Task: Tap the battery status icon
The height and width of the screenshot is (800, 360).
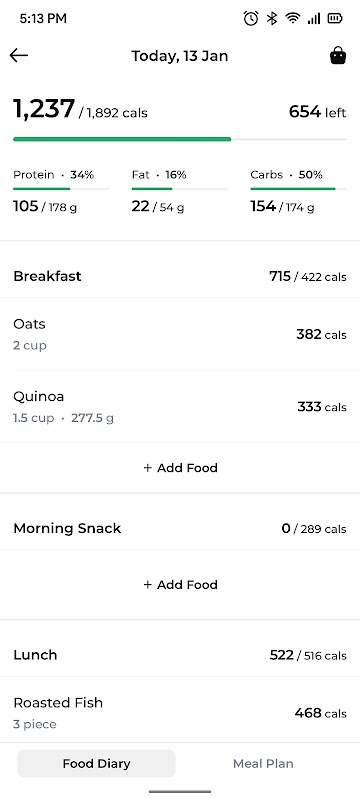Action: 335,19
